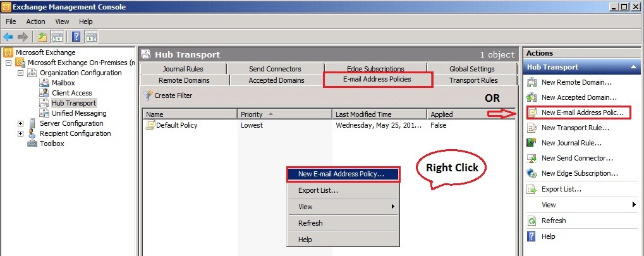Click the Exchange Management Console title icon

tap(6, 6)
